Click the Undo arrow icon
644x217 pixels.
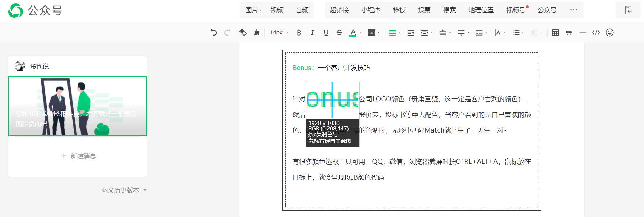pos(214,33)
